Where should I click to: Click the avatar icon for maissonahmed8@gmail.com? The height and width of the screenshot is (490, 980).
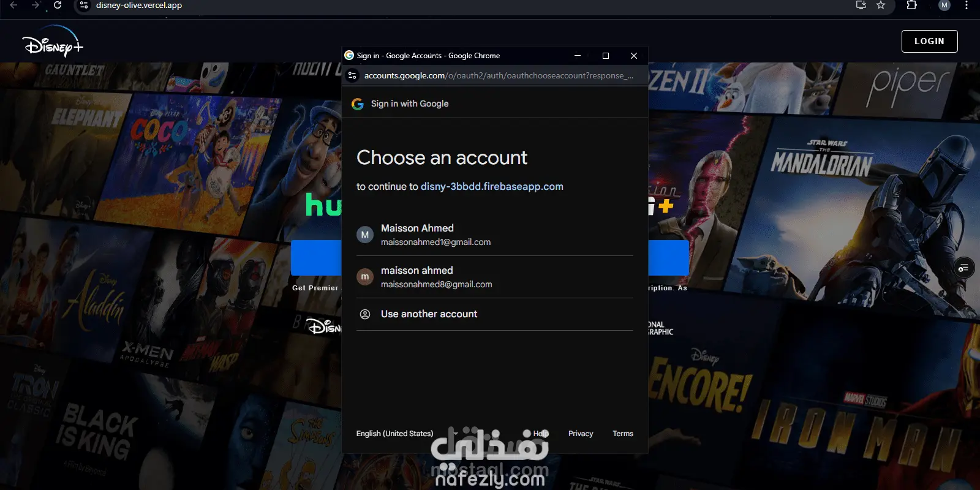[x=365, y=277]
